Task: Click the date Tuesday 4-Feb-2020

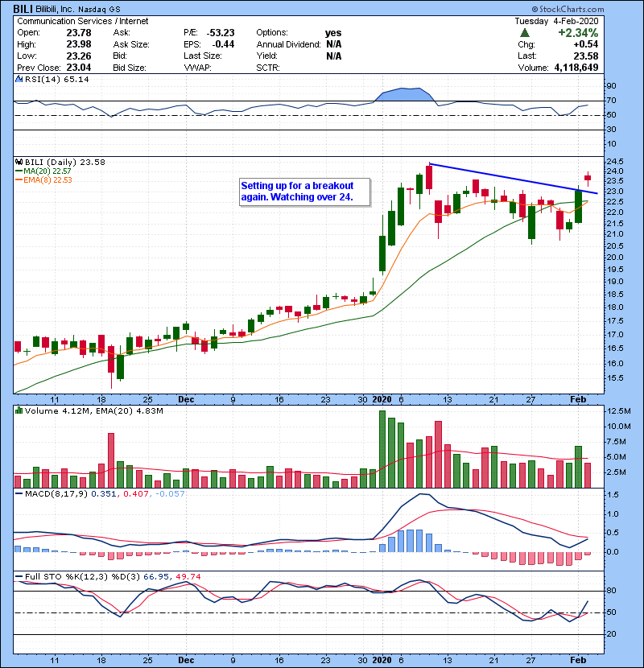Action: (556, 21)
